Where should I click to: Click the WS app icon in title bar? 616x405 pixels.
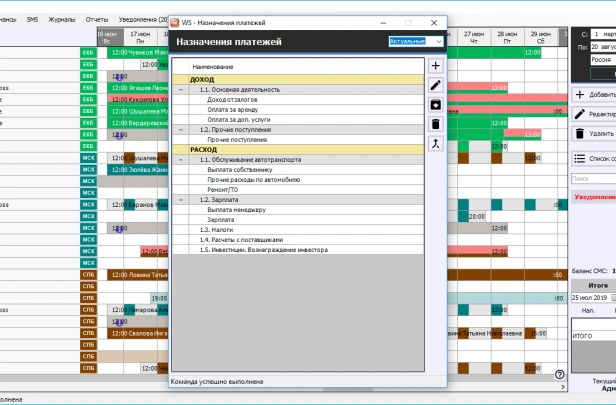[x=173, y=22]
